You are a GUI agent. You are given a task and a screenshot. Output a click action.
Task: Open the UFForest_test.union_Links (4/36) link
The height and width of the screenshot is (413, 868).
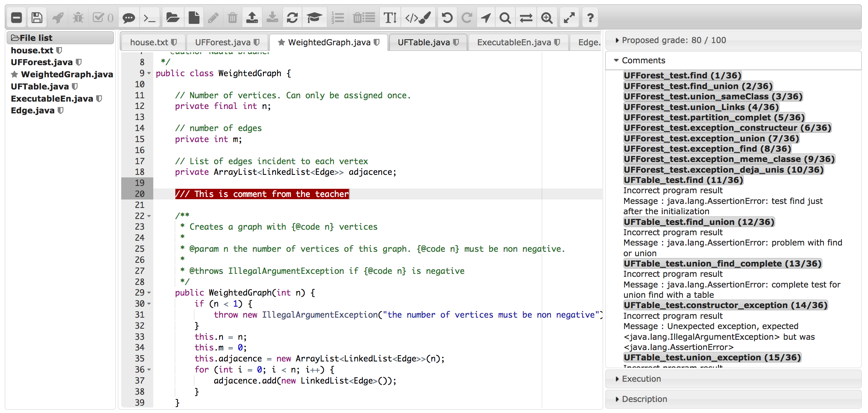click(x=701, y=107)
